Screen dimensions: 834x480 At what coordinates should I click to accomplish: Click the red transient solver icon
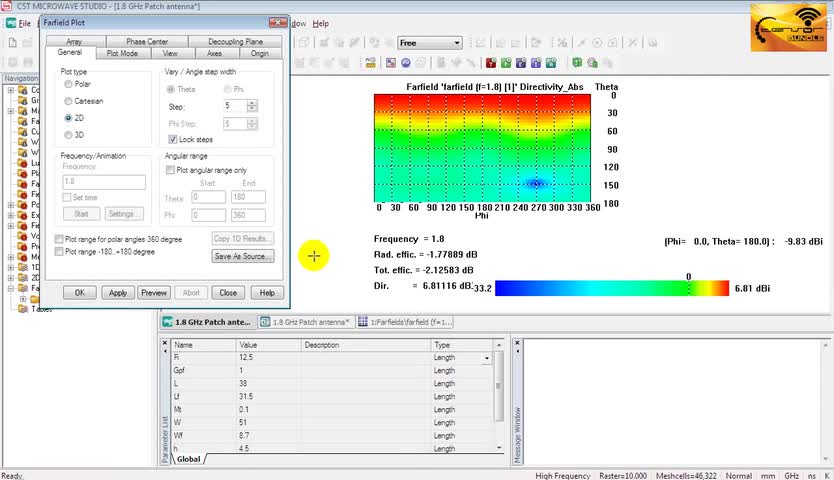(x=490, y=63)
